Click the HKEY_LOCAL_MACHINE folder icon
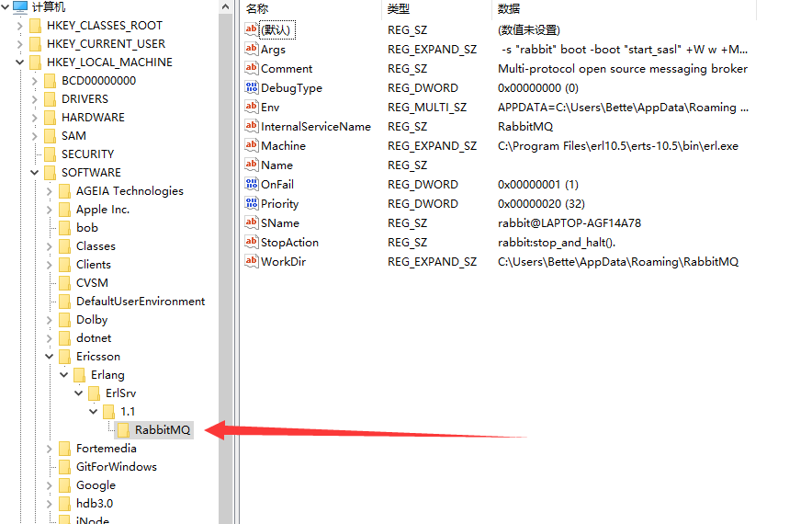812x524 pixels. 35,63
